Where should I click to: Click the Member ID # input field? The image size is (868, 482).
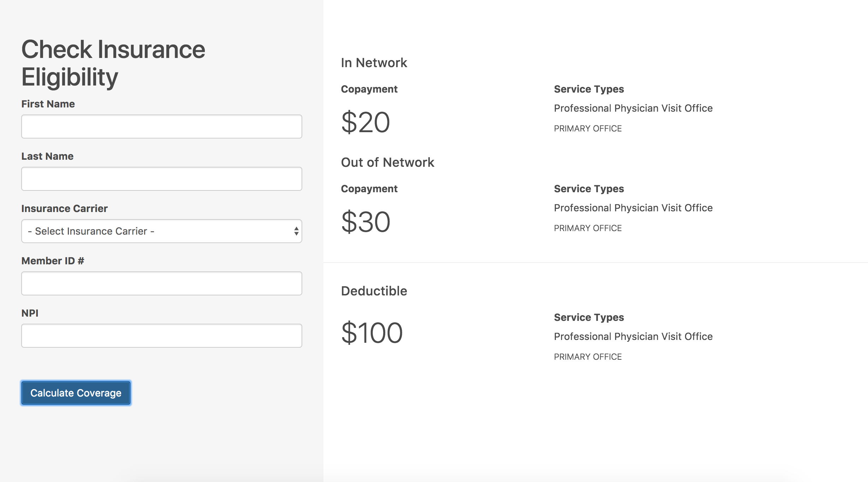[161, 283]
